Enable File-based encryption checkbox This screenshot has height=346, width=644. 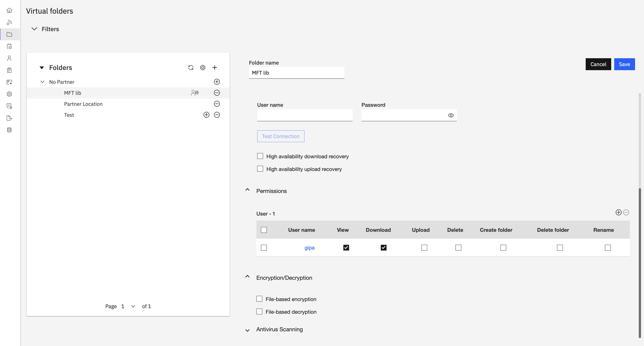click(259, 299)
